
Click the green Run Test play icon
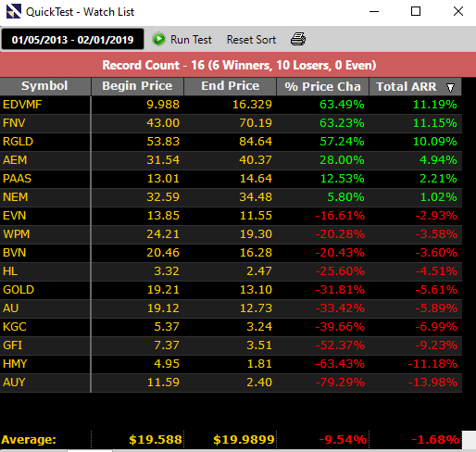tap(159, 39)
